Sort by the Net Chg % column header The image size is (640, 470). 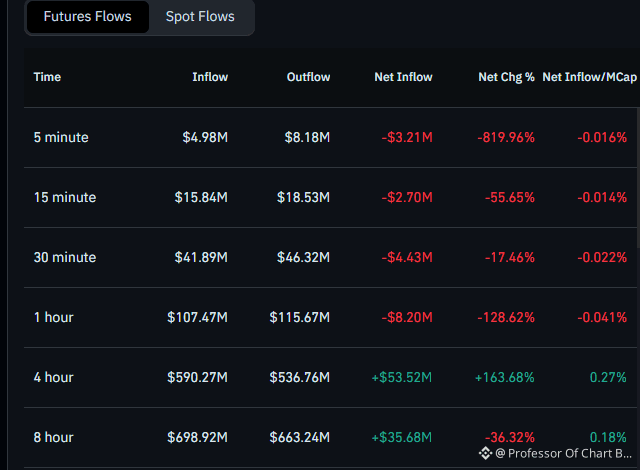tap(506, 77)
